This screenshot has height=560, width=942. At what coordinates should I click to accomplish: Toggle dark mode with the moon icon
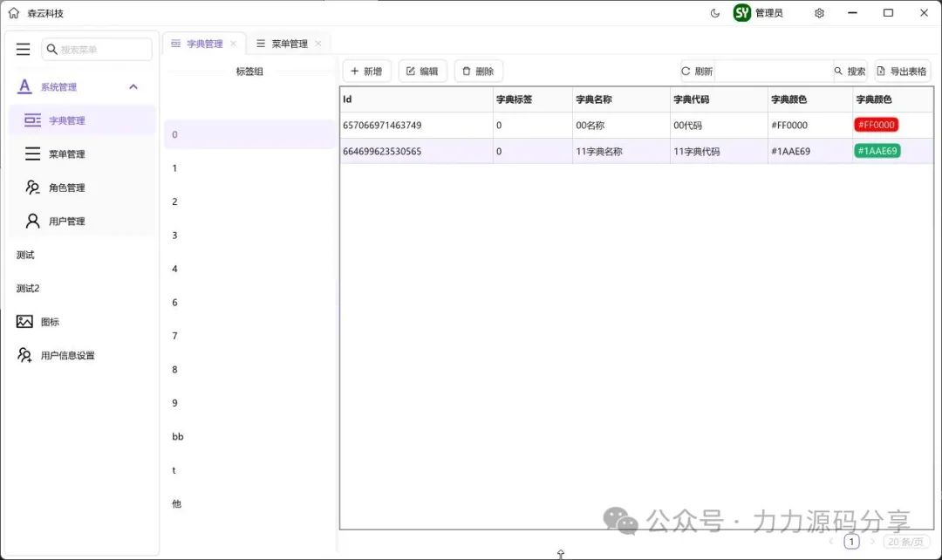pos(715,13)
